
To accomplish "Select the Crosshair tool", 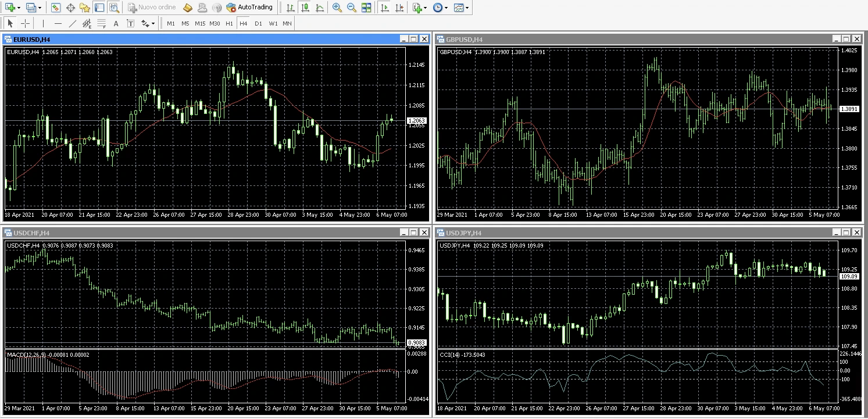I will click(24, 23).
